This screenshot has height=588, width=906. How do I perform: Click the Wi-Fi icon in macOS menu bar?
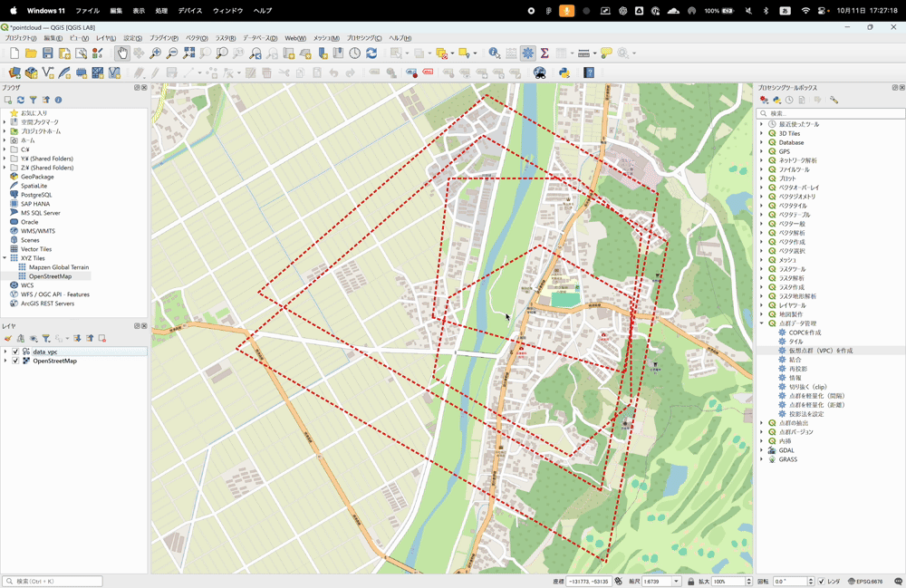tap(805, 10)
